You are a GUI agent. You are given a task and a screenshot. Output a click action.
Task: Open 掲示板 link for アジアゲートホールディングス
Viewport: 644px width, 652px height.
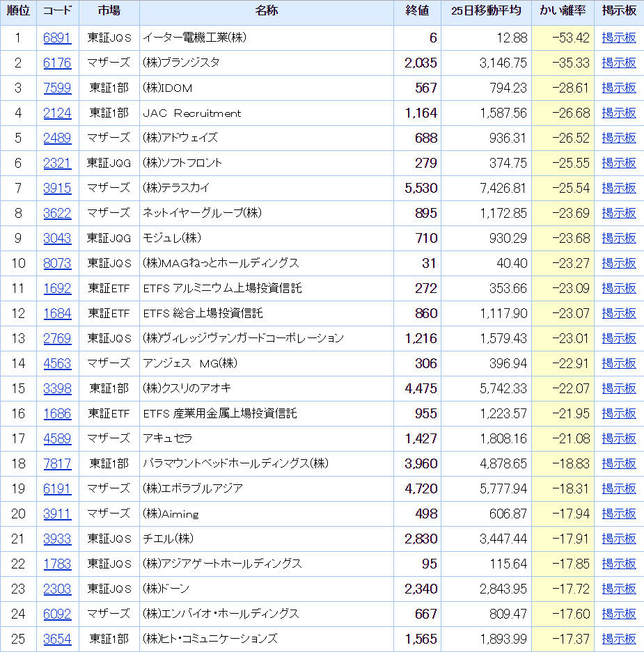coord(619,564)
